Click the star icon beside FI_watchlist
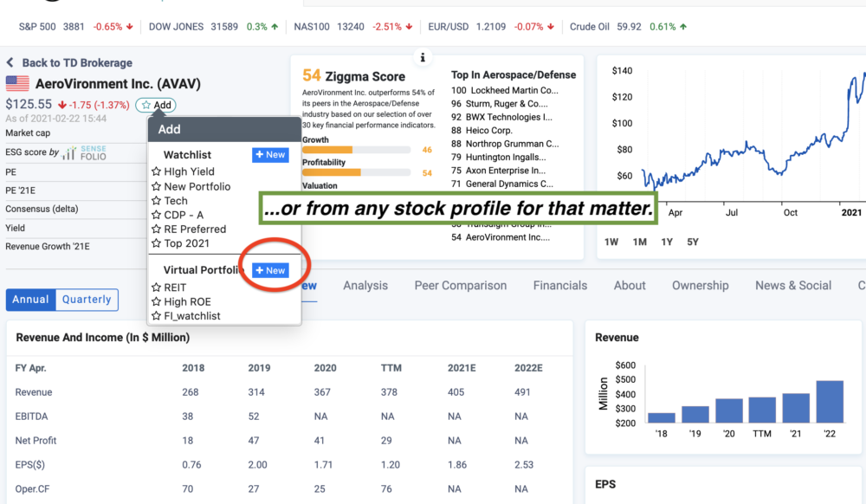Viewport: 866px width, 504px height. [156, 316]
